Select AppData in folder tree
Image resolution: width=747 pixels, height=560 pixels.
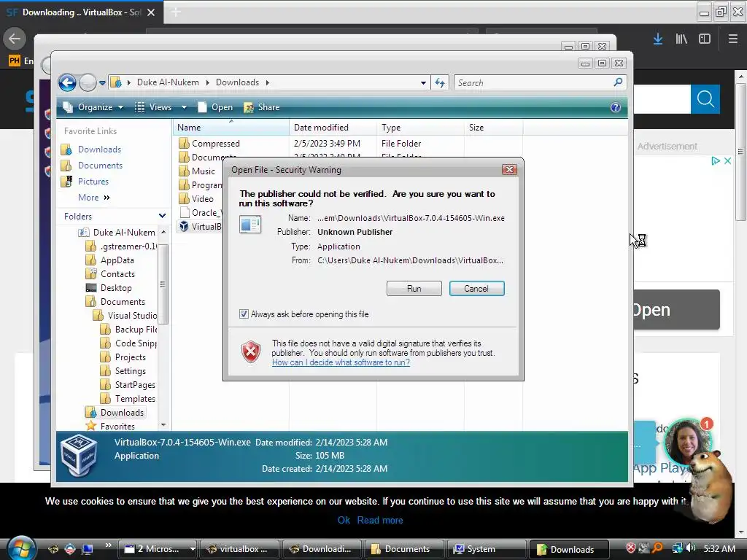click(117, 260)
